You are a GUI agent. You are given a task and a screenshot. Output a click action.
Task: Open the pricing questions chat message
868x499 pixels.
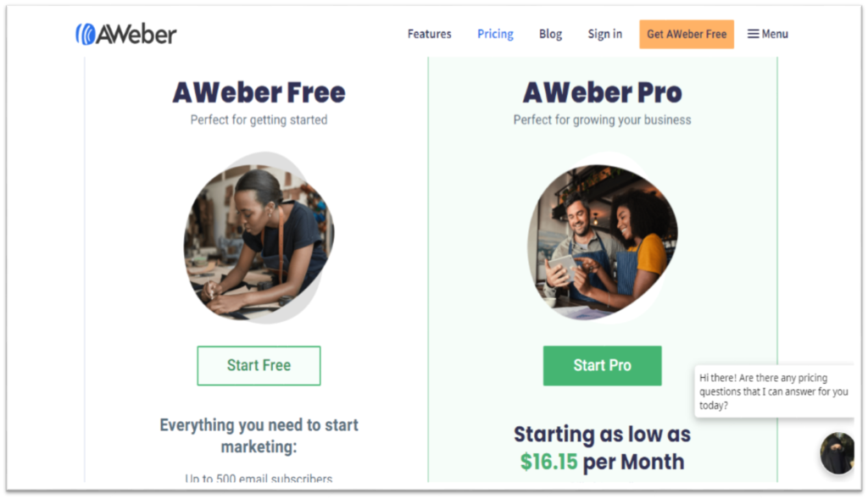774,391
